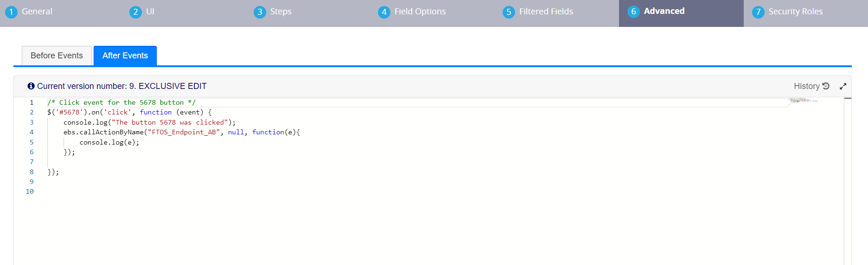Open the Advanced wizard tab
The image size is (868, 265).
pyautogui.click(x=664, y=11)
